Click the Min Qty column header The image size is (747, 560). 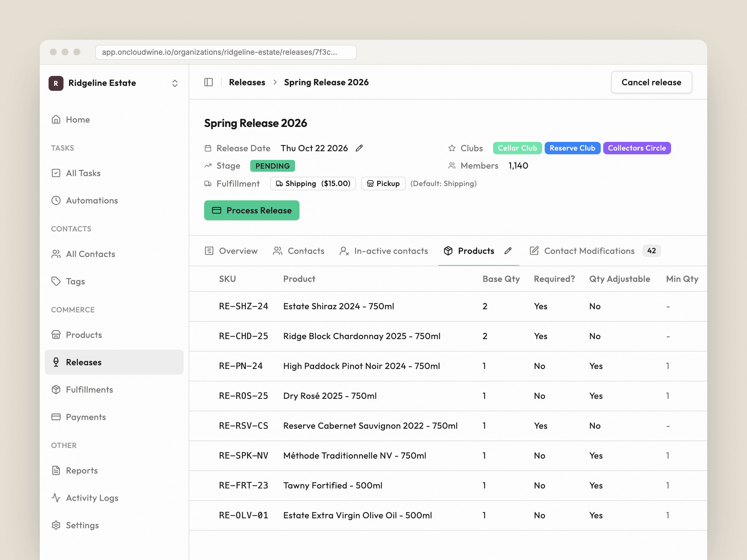682,279
